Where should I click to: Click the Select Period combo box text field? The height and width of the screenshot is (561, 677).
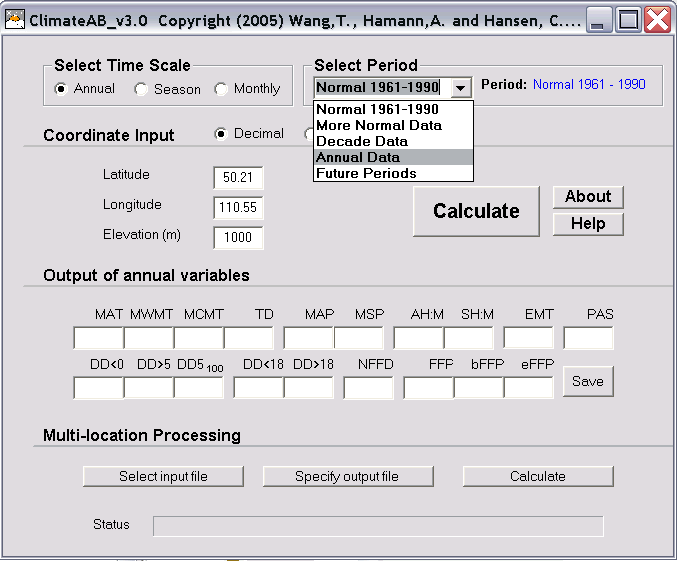383,88
